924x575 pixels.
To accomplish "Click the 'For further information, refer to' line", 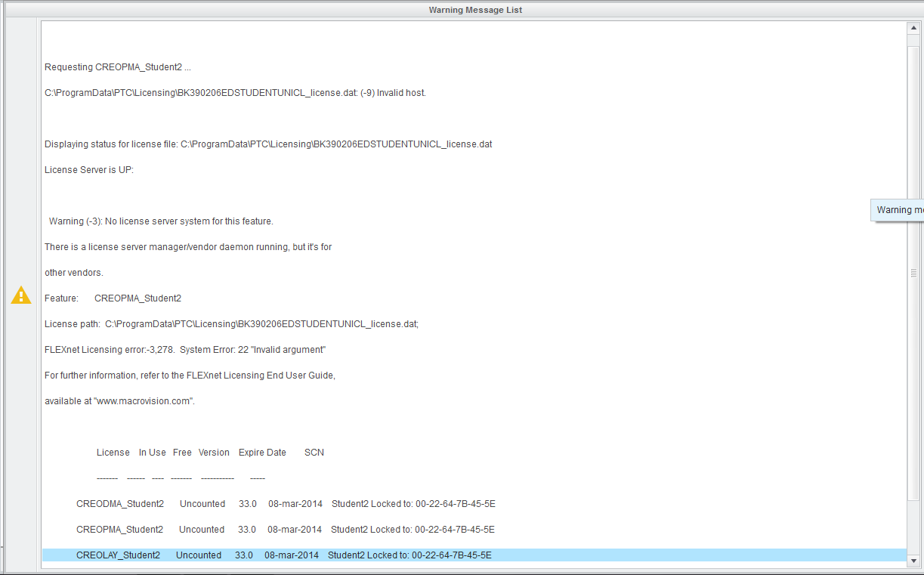I will click(190, 376).
